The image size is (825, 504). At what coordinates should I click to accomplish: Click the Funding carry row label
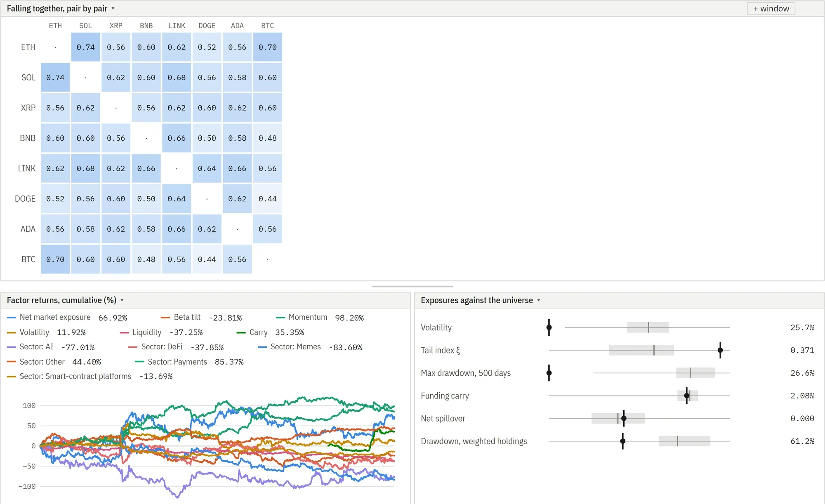click(x=445, y=396)
